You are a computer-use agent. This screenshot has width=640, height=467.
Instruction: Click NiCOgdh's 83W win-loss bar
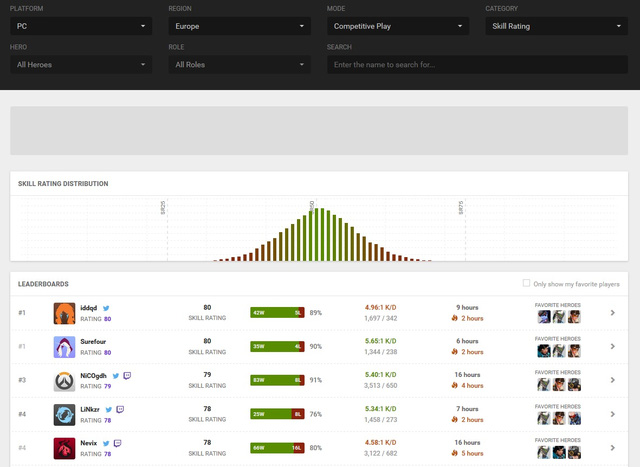[x=277, y=380]
